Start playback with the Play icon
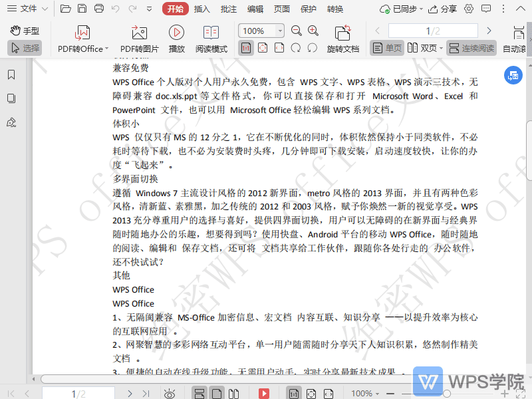532x399 pixels. (x=176, y=33)
